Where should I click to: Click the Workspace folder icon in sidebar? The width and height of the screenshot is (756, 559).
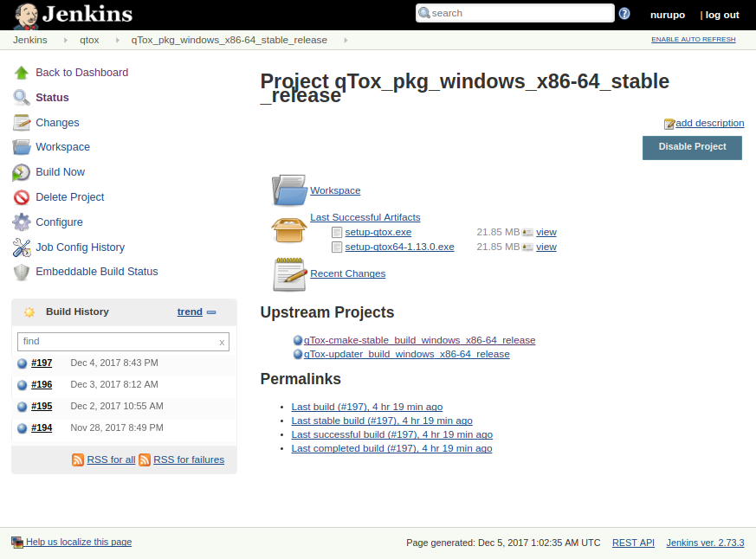coord(21,147)
